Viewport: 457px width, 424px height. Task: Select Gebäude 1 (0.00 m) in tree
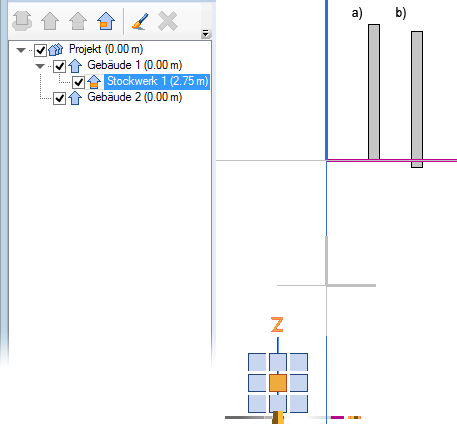(x=135, y=65)
